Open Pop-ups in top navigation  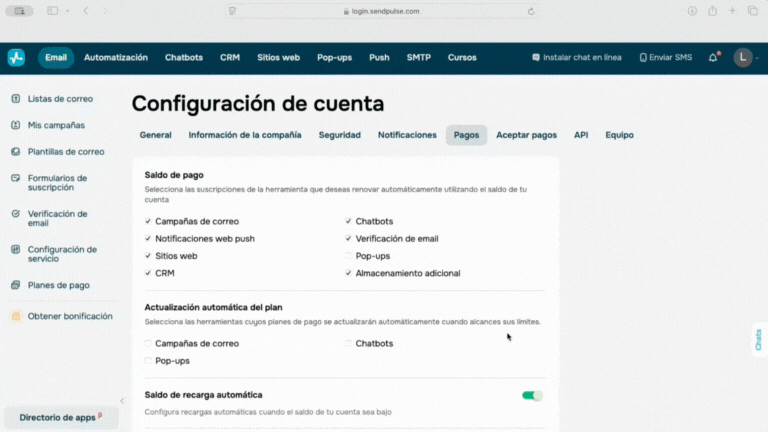(x=334, y=58)
